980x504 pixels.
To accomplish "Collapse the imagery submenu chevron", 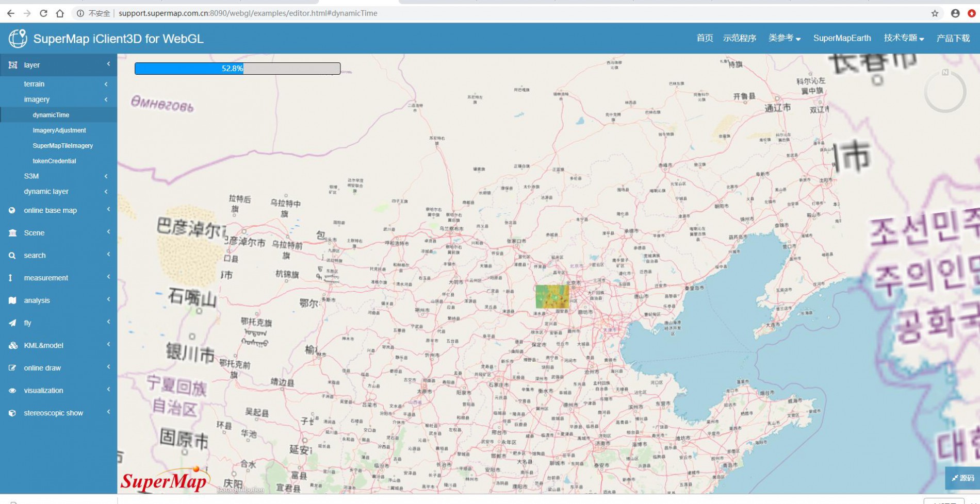I will pos(106,99).
